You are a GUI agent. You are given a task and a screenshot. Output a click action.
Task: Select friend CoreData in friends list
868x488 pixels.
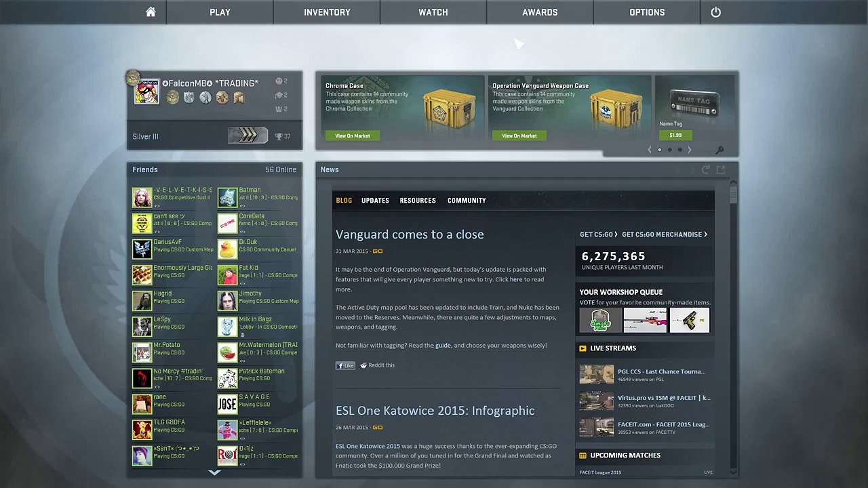[258, 223]
